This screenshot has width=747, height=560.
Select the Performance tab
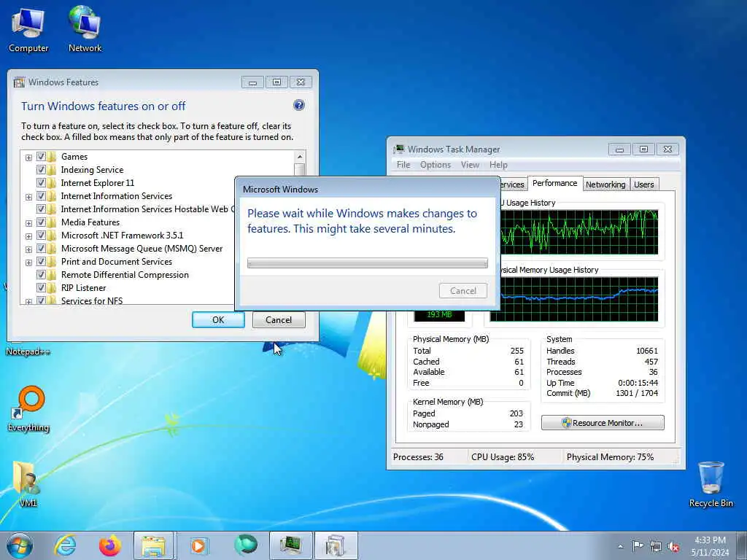coord(554,183)
